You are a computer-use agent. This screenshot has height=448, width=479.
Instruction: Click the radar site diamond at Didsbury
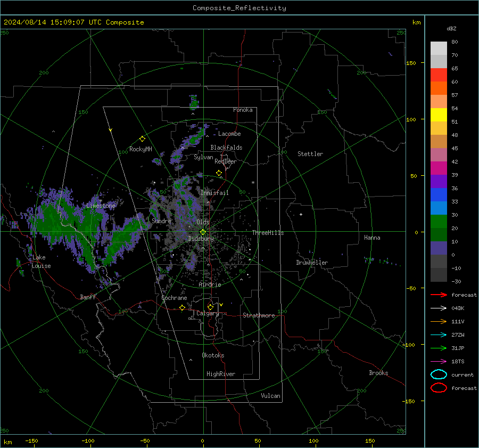[203, 232]
